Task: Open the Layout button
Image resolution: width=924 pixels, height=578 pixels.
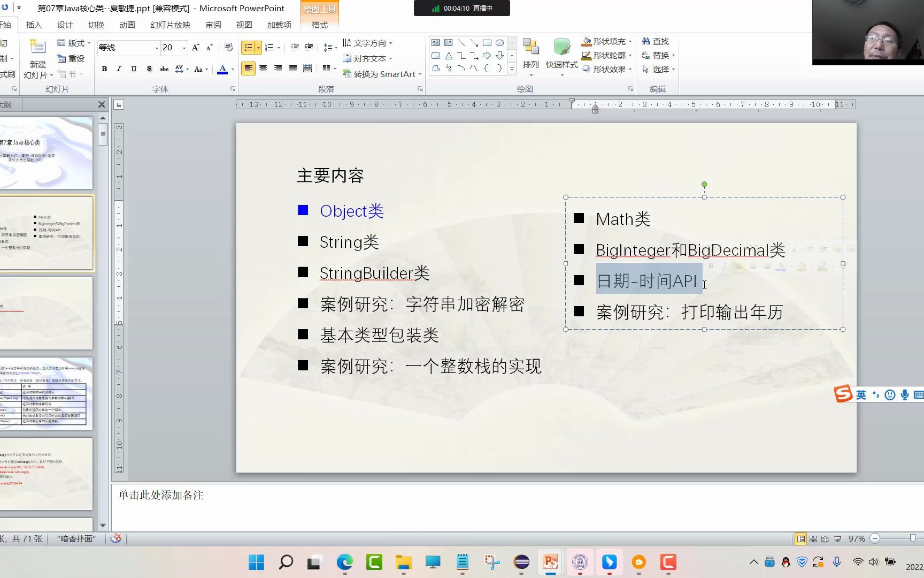Action: [74, 43]
